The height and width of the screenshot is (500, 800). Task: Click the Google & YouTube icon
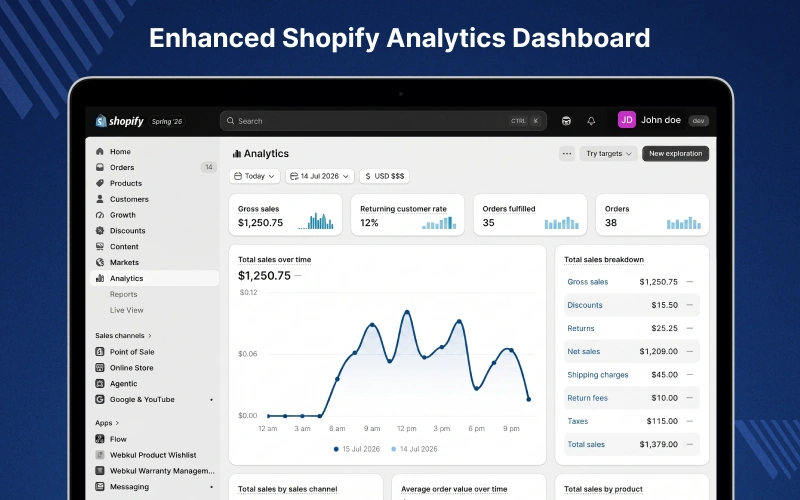100,399
